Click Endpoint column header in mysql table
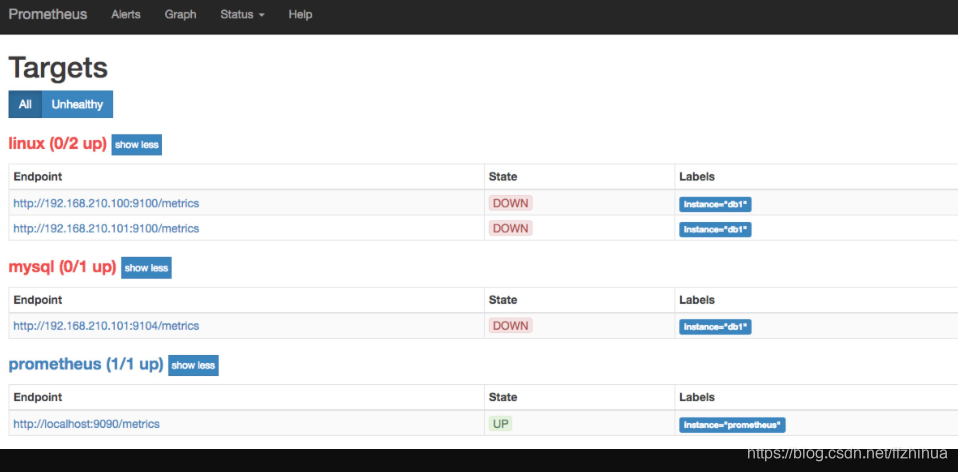 [x=38, y=300]
